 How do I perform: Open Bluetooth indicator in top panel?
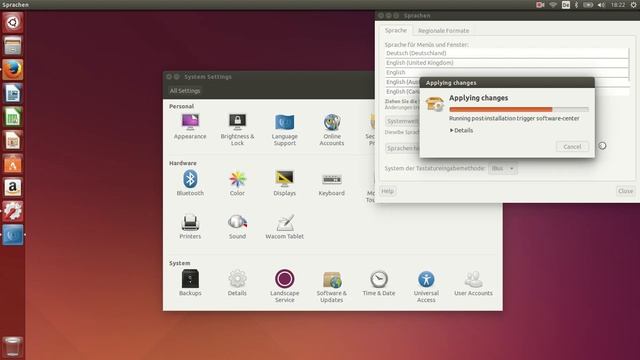point(576,5)
